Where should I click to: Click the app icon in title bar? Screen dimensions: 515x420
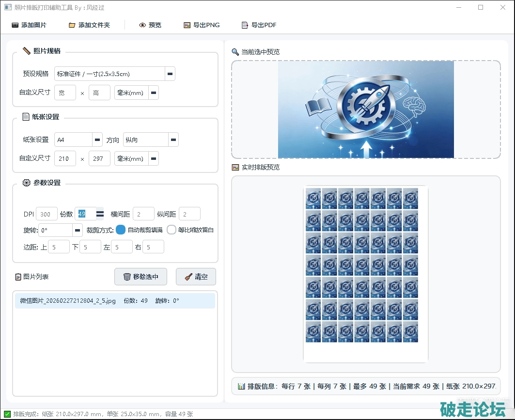click(8, 7)
